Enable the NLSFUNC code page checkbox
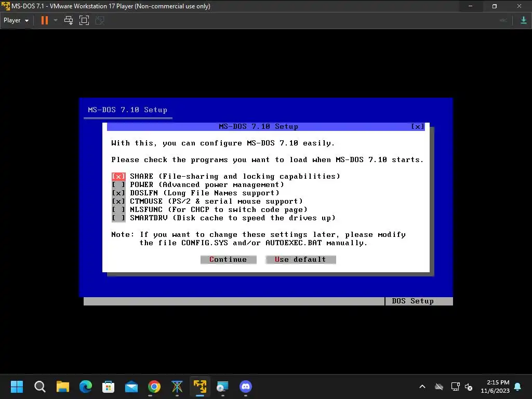 [118, 210]
